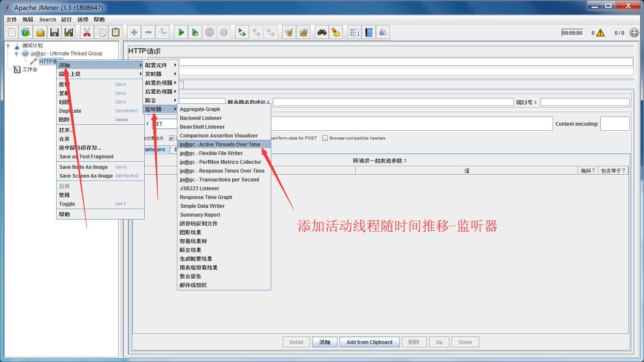The width and height of the screenshot is (644, 362).
Task: Click the Clear results broom icon
Action: (x=289, y=32)
